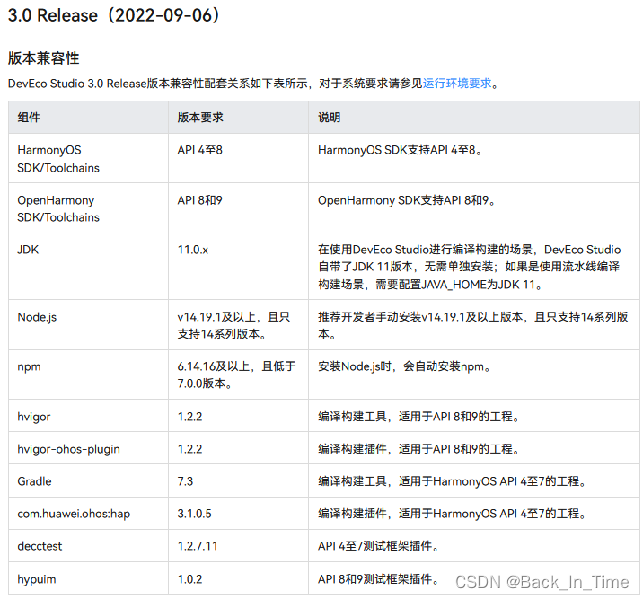644x600 pixels.
Task: Click the DevEco Studio 3.0 Release intro sentence
Action: pyautogui.click(x=253, y=83)
